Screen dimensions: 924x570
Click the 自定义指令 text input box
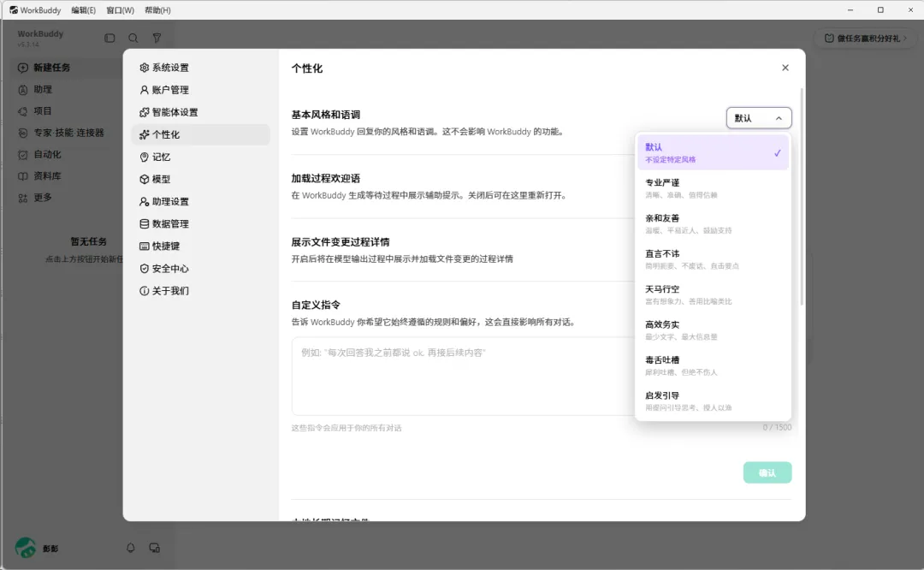[x=463, y=376]
